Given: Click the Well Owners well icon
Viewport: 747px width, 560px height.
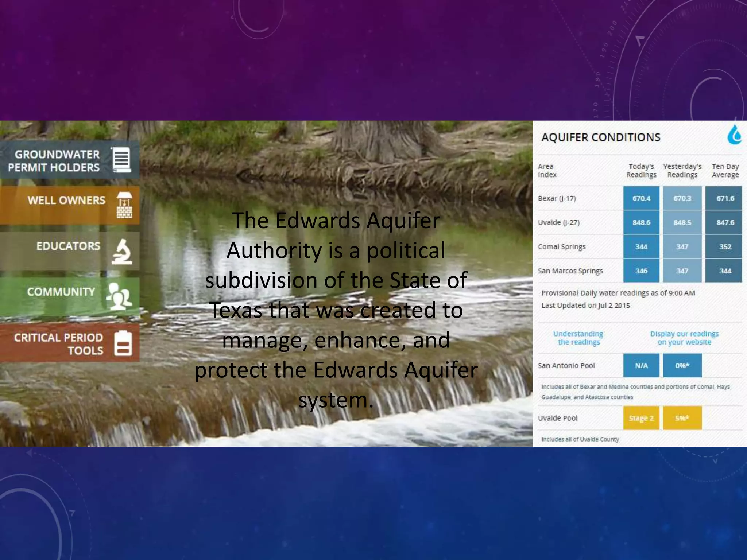Looking at the screenshot, I should 124,205.
